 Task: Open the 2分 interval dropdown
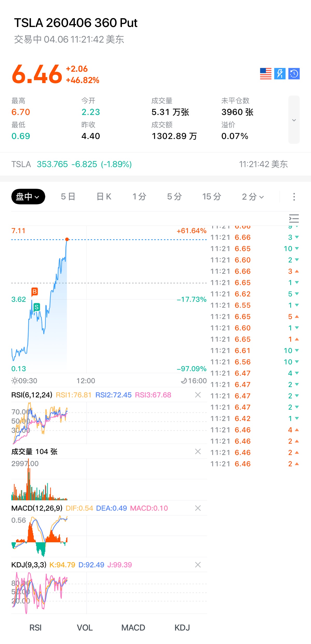253,197
